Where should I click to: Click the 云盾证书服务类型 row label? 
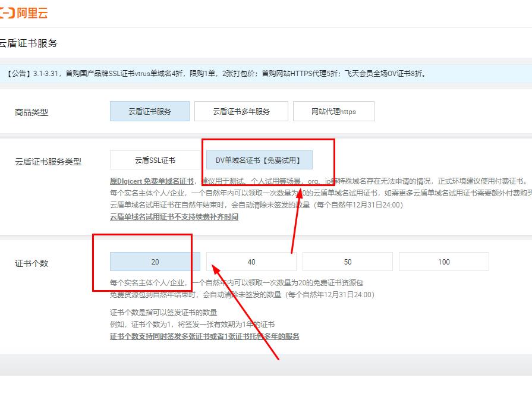click(x=48, y=162)
